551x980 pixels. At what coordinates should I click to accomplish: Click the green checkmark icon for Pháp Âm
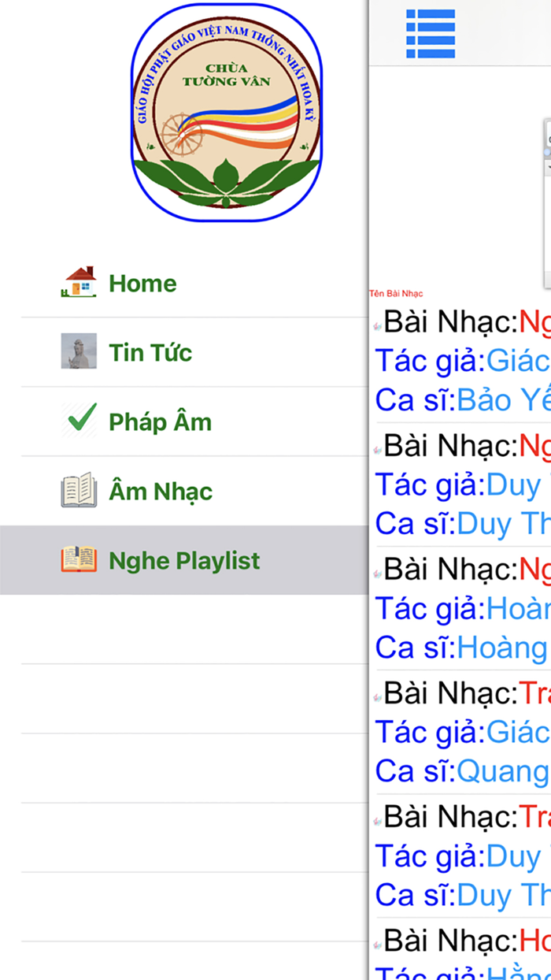79,421
